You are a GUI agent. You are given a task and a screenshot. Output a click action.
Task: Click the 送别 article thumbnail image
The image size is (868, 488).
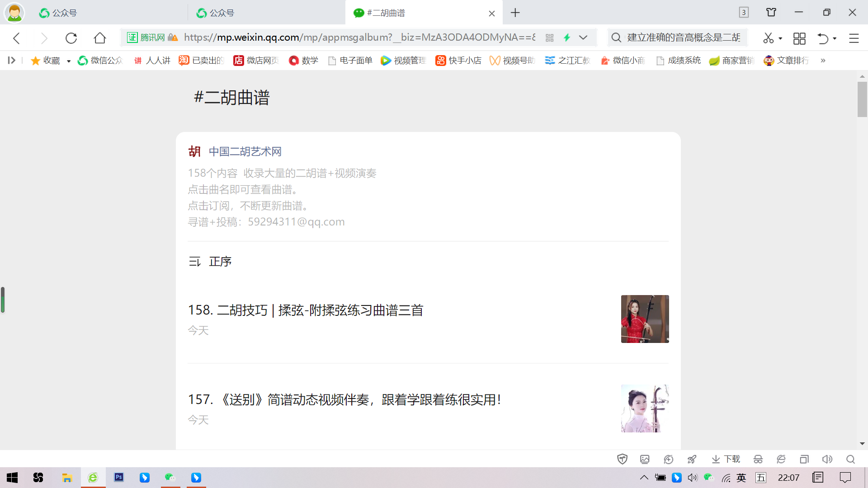click(x=645, y=408)
